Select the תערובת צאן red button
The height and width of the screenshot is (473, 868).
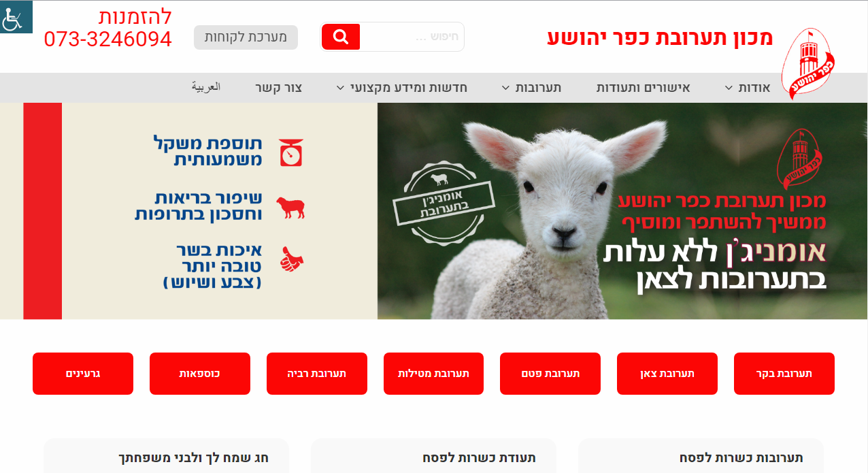click(667, 374)
